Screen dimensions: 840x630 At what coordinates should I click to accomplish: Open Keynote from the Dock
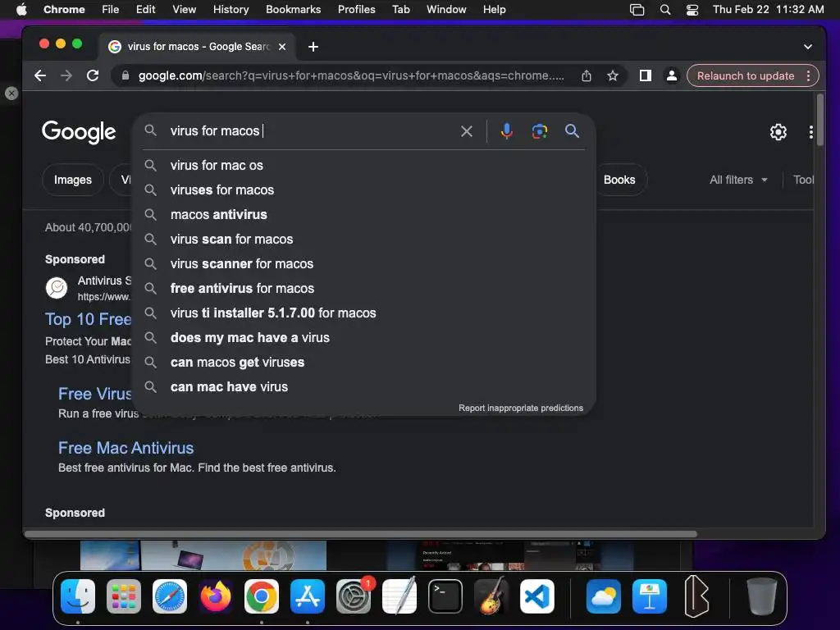tap(650, 596)
